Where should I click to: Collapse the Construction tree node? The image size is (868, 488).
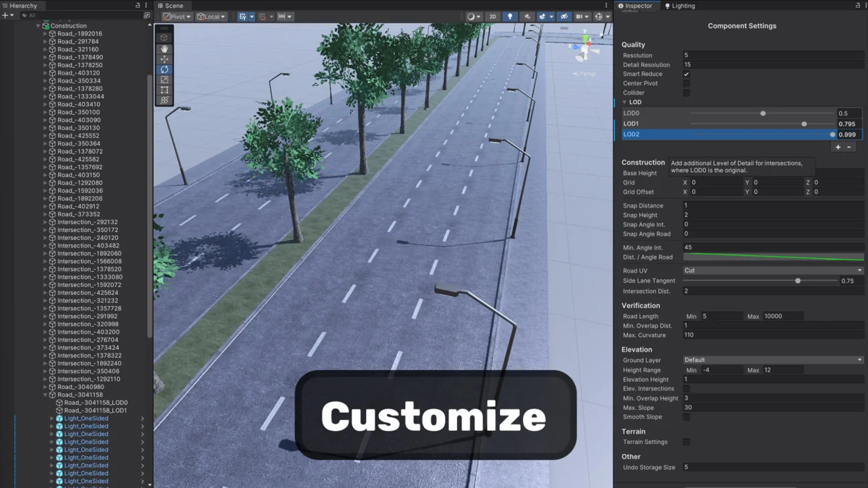click(x=38, y=26)
